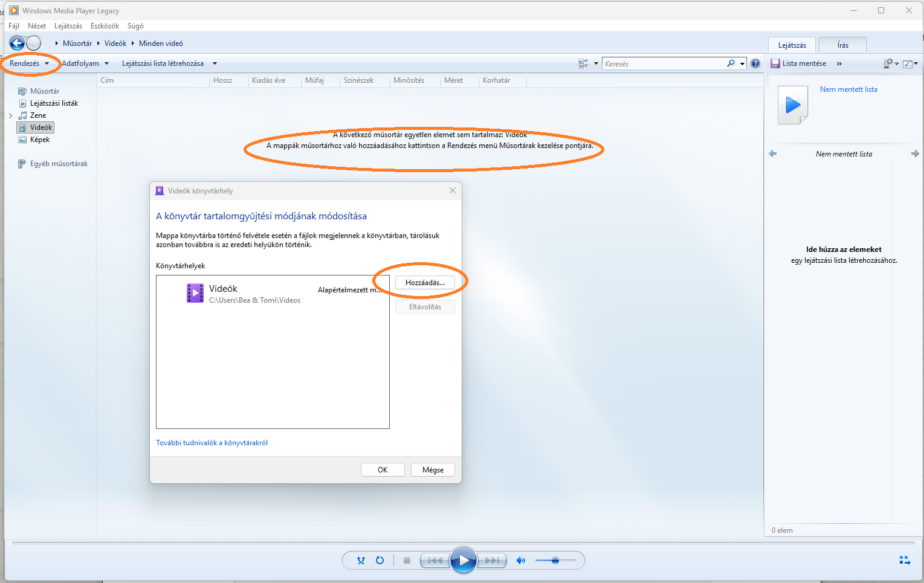Sort by the Minősítés column header
Image resolution: width=924 pixels, height=583 pixels.
(415, 80)
